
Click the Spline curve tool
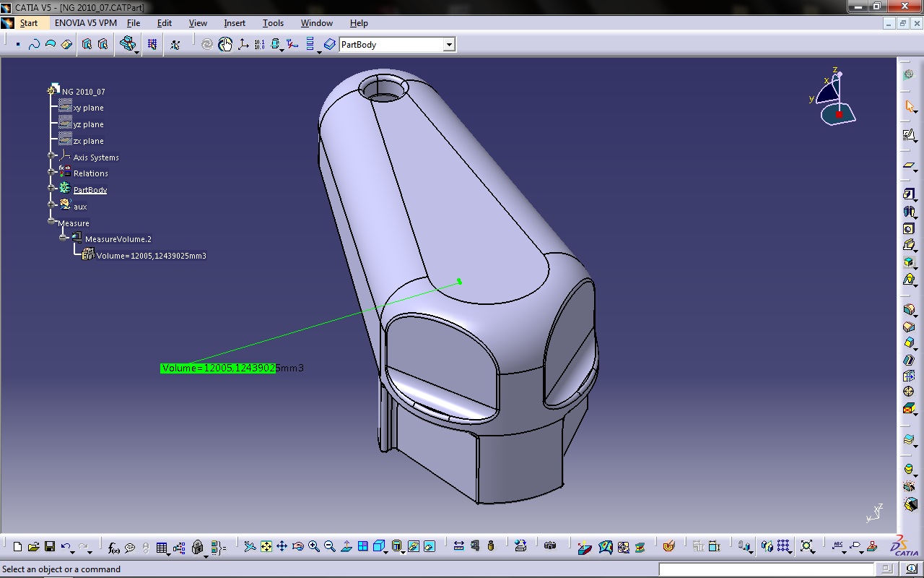pyautogui.click(x=34, y=44)
